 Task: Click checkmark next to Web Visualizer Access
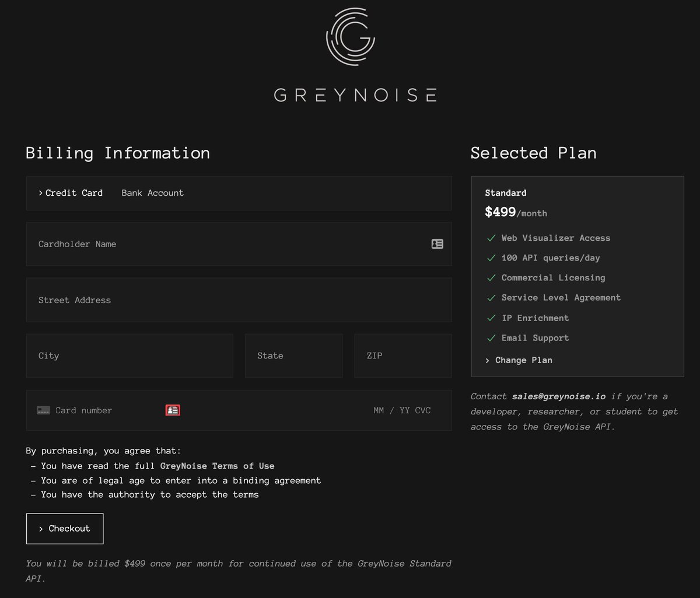click(491, 238)
